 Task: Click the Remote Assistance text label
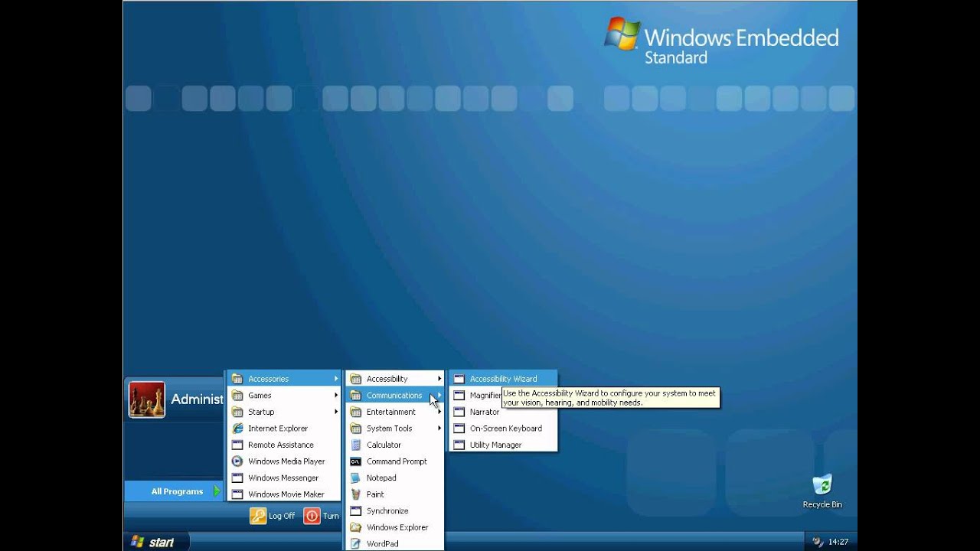pyautogui.click(x=281, y=445)
